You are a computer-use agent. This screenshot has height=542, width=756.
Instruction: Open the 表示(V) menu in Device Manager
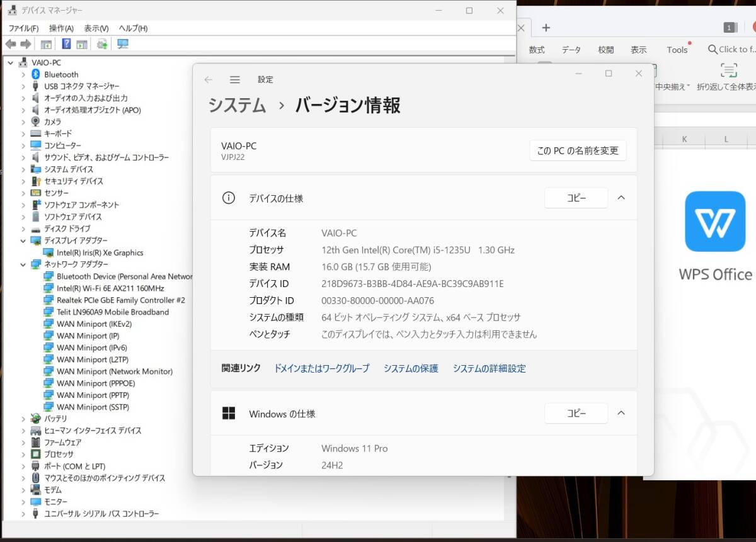tap(96, 28)
